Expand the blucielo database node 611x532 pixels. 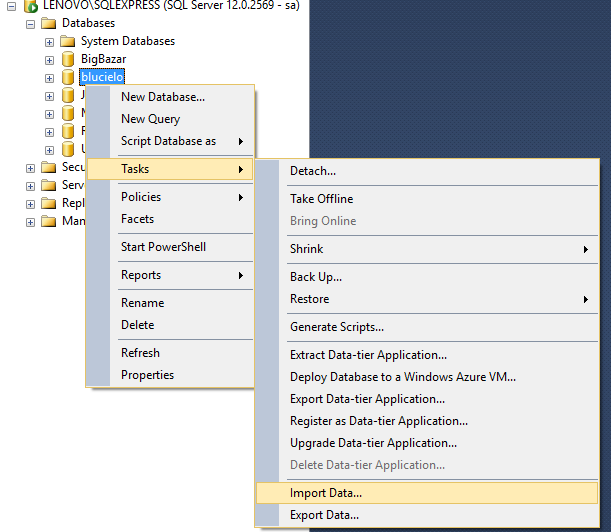[x=49, y=78]
